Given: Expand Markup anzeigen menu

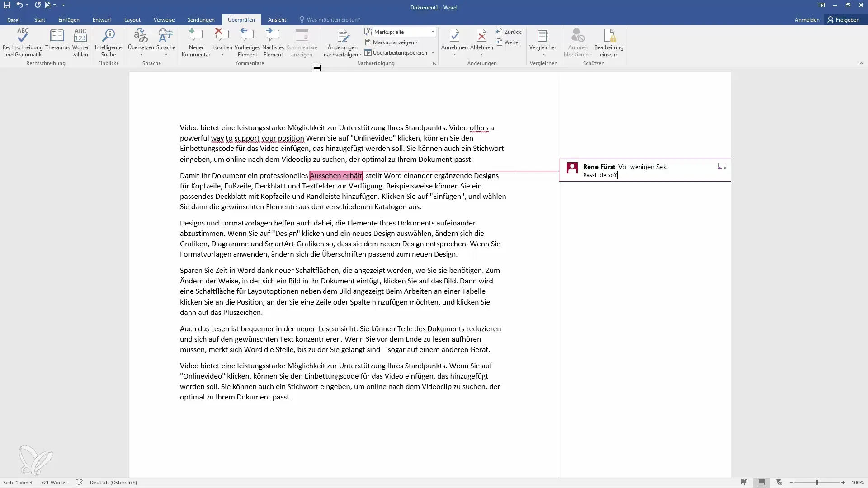Looking at the screenshot, I should (391, 42).
